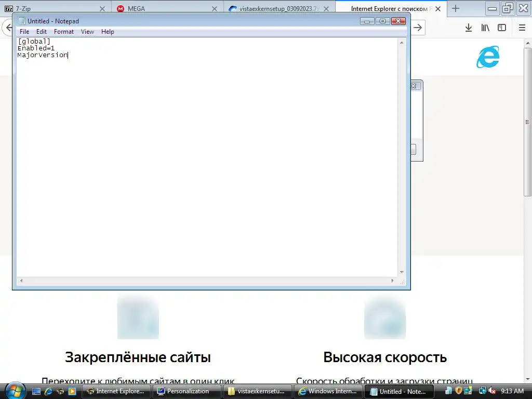Toggle the browser sidebar icon
This screenshot has width=532, height=399.
[x=502, y=28]
